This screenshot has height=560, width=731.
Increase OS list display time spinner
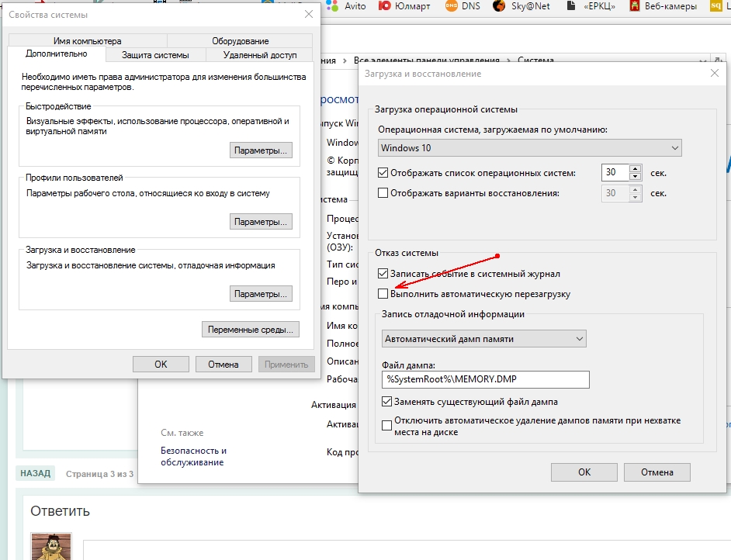(x=636, y=168)
